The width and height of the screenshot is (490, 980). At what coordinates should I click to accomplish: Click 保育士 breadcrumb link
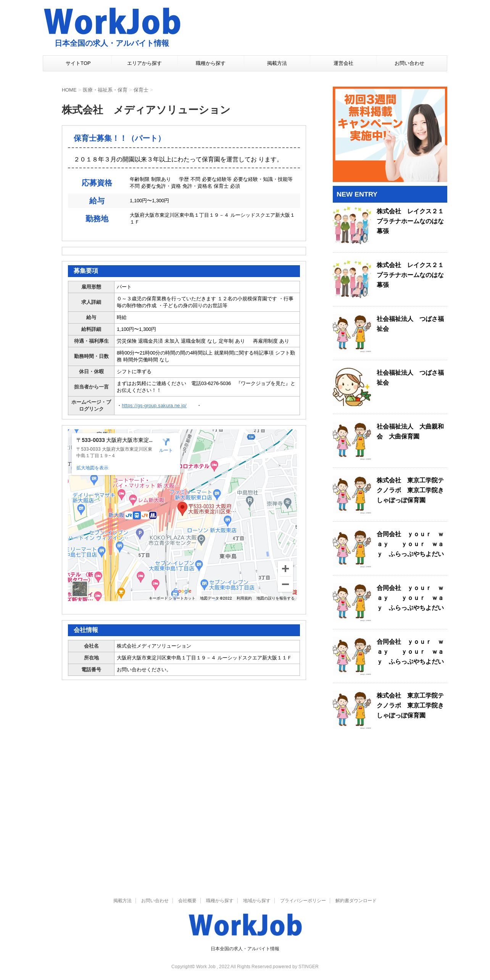[141, 90]
